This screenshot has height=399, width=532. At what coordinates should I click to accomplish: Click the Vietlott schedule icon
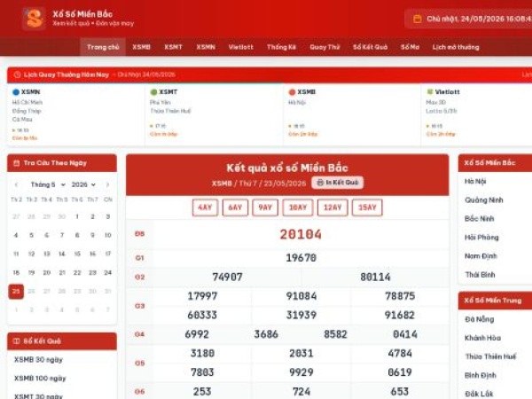click(x=430, y=92)
